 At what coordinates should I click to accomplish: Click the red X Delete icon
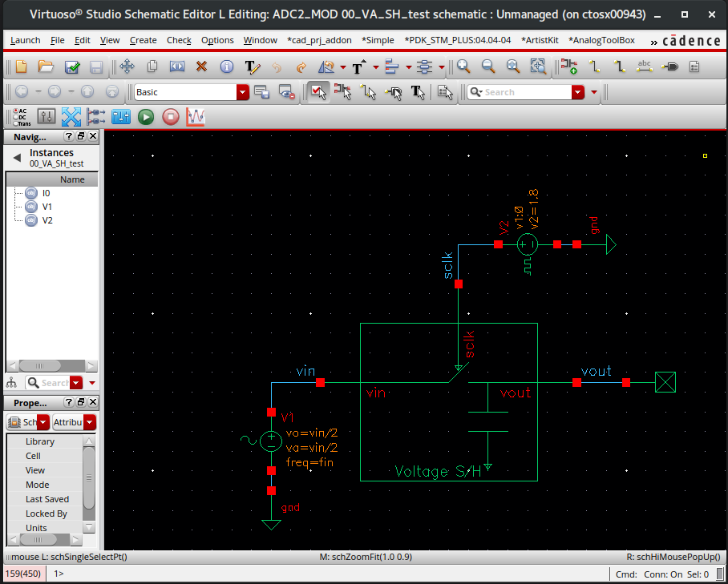click(x=201, y=67)
